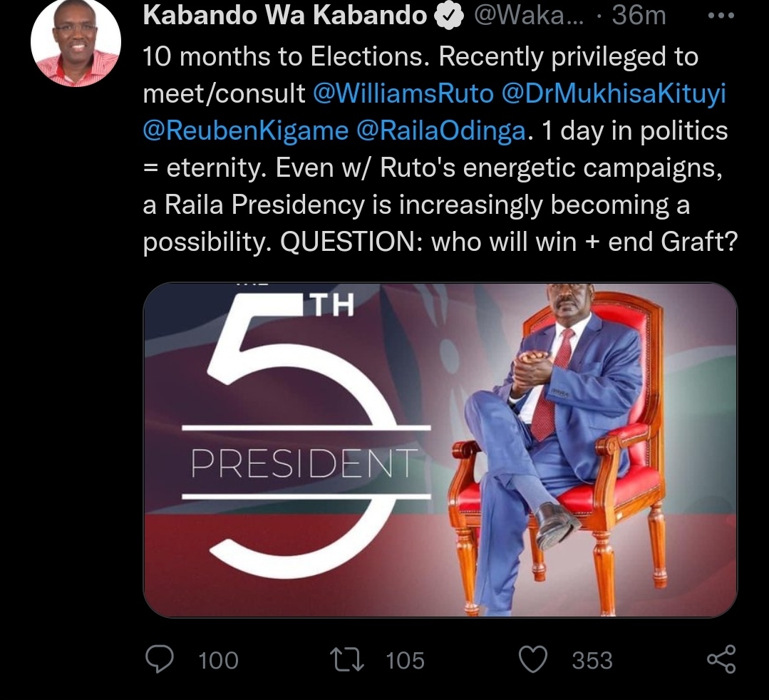Like the tweet with heart icon
Screen dimensions: 769x700
(x=533, y=659)
